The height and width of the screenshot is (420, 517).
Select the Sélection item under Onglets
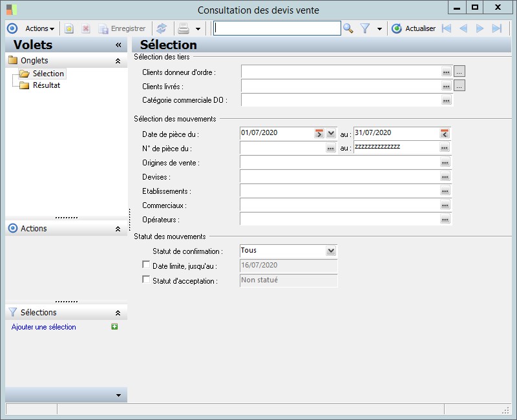click(48, 74)
